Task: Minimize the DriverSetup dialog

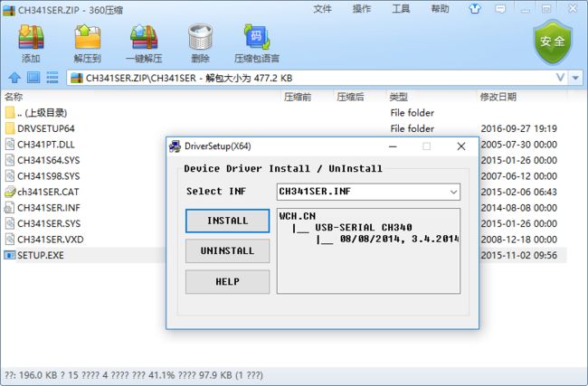Action: [393, 146]
